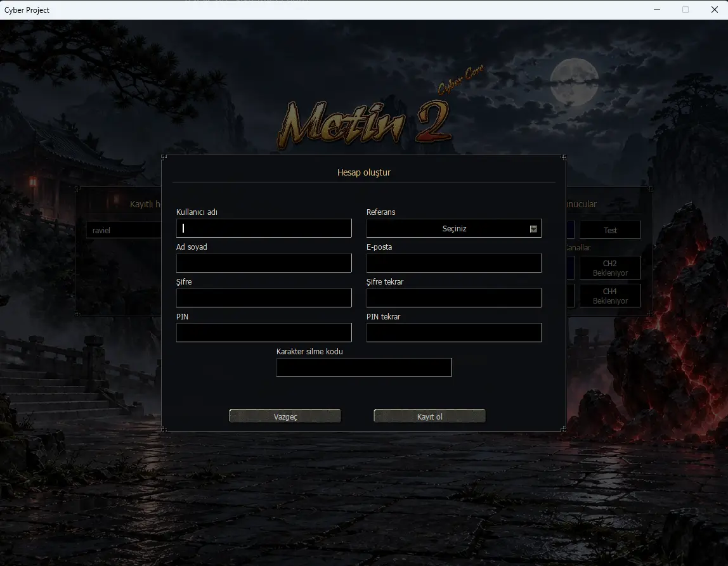Screen dimensions: 728x566
Task: Open the Seçiniz reference combo box
Action: pos(454,228)
